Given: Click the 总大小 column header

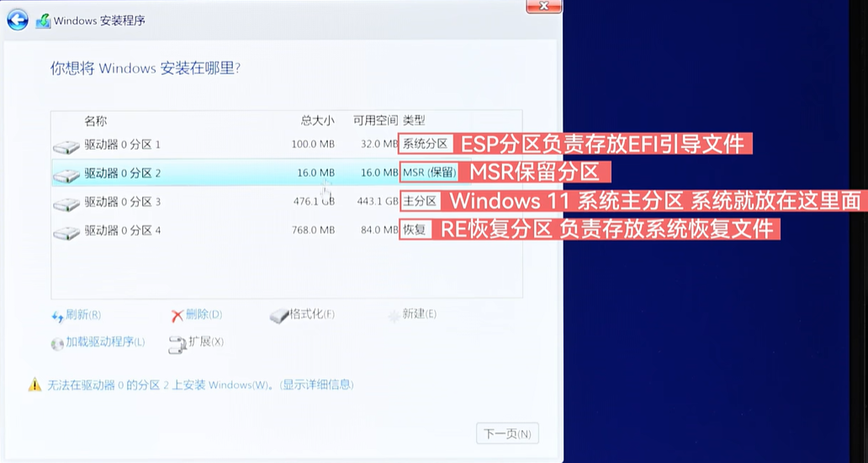Looking at the screenshot, I should (318, 120).
